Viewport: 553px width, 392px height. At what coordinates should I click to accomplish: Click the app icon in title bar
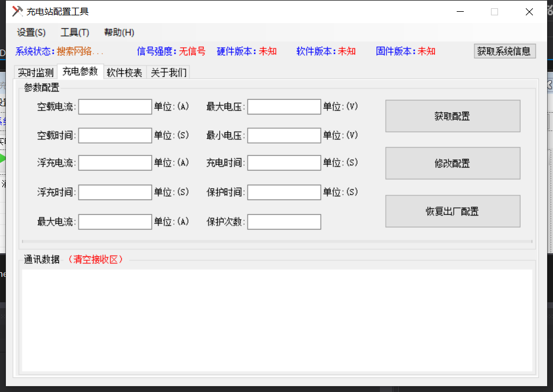point(18,11)
